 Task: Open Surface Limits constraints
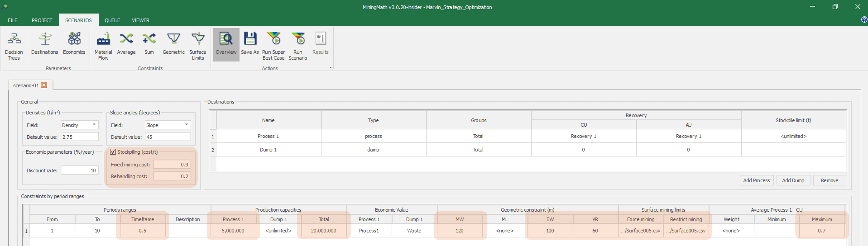pyautogui.click(x=198, y=45)
